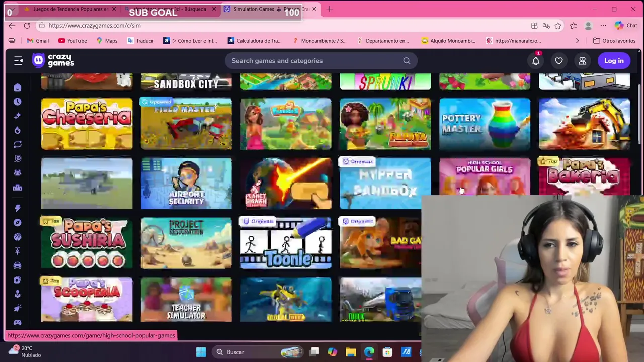Viewport: 644px width, 362px height.
Task: Go back in browser
Action: point(12,26)
